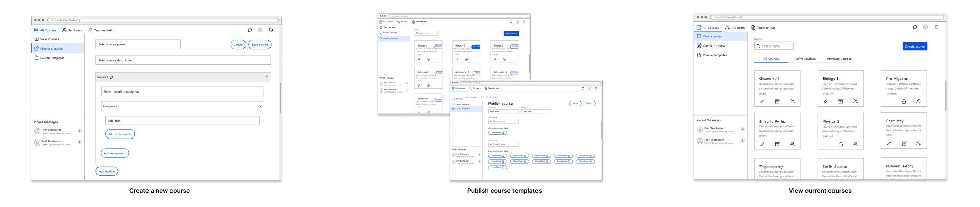Image resolution: width=980 pixels, height=207 pixels.
Task: Click the edit pencil icon on Geometry 1 card
Action: [x=762, y=101]
